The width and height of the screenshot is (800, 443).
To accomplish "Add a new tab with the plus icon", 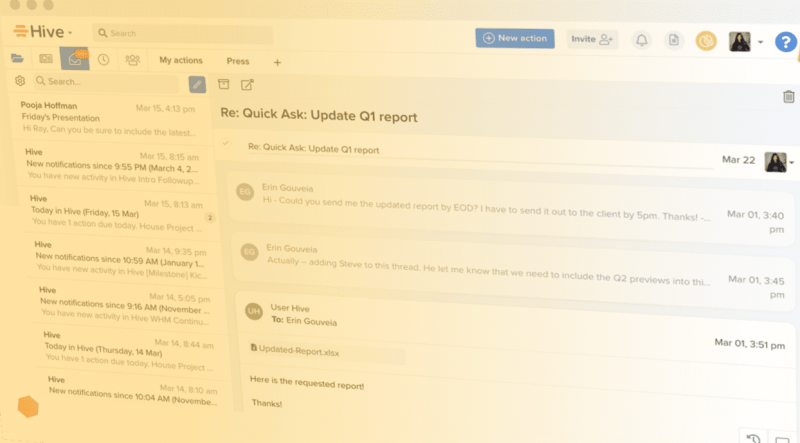I will point(277,62).
